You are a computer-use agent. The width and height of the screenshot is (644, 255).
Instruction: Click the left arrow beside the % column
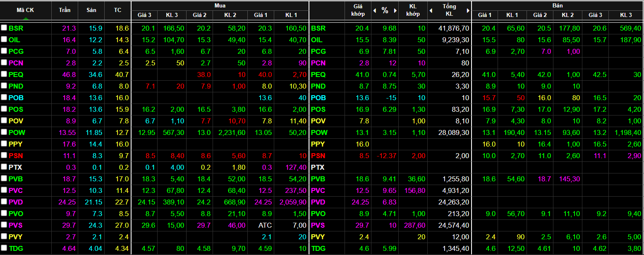[375, 11]
